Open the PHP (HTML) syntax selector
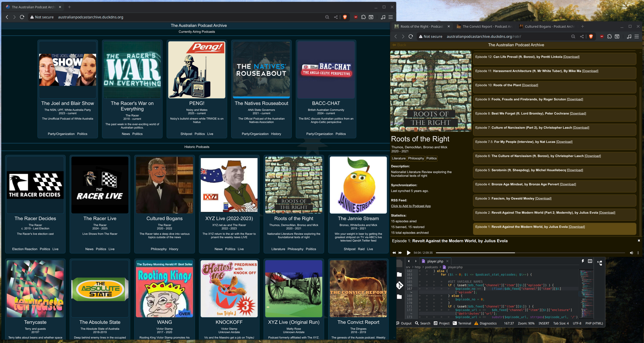 pos(594,323)
